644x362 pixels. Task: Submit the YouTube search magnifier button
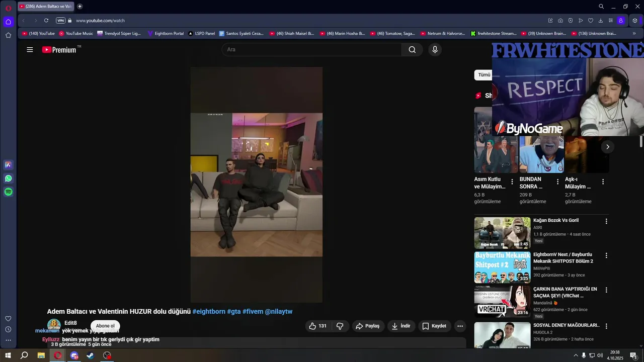412,49
